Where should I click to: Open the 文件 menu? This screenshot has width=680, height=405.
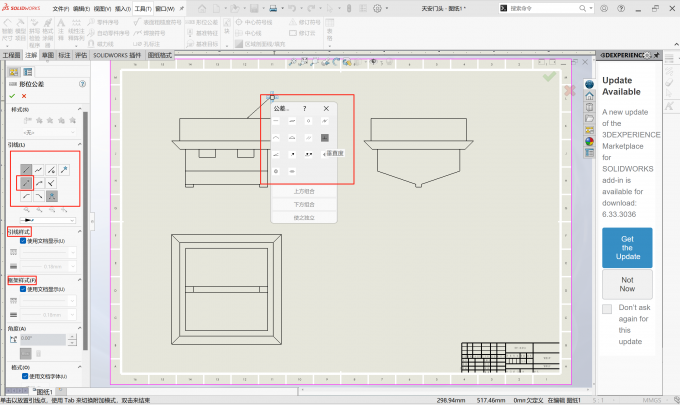pos(61,9)
